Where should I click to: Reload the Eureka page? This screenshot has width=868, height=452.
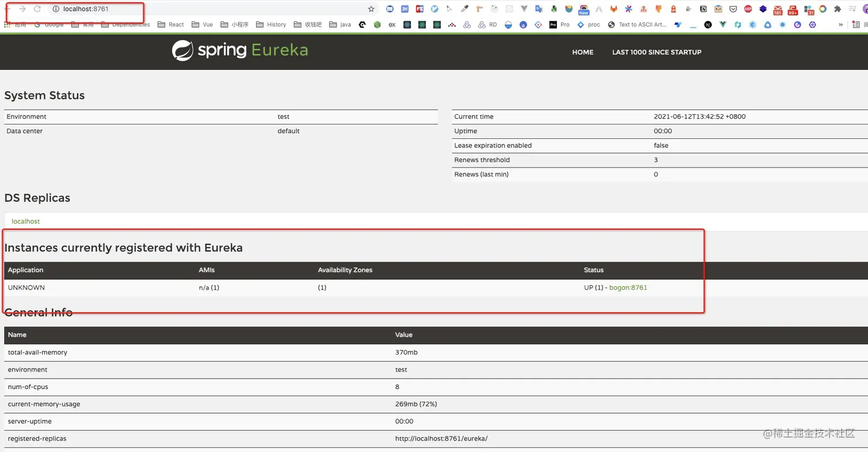coord(37,9)
